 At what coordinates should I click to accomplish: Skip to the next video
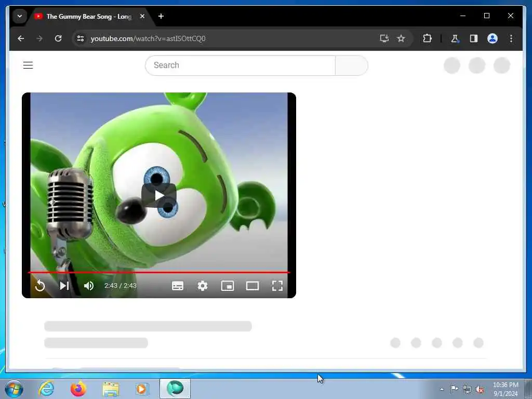coord(64,286)
